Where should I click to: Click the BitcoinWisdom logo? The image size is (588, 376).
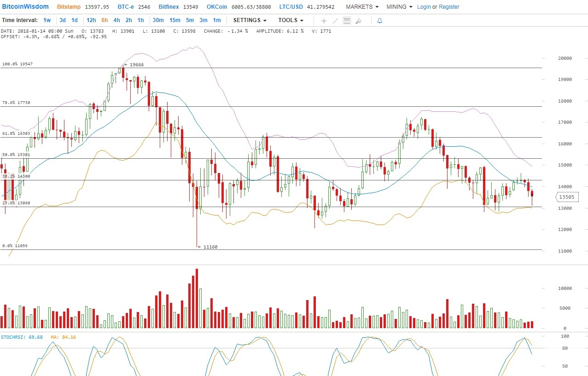coord(25,7)
